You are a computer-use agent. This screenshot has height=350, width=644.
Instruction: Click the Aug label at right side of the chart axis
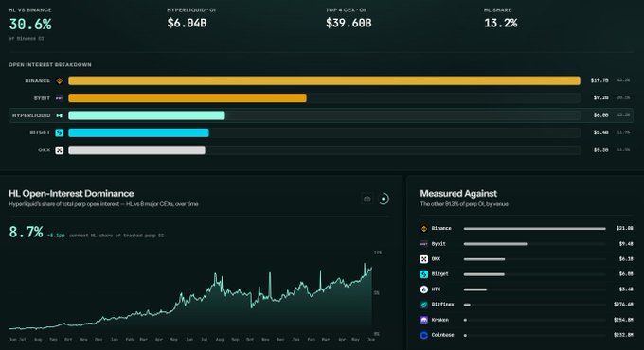(x=220, y=340)
